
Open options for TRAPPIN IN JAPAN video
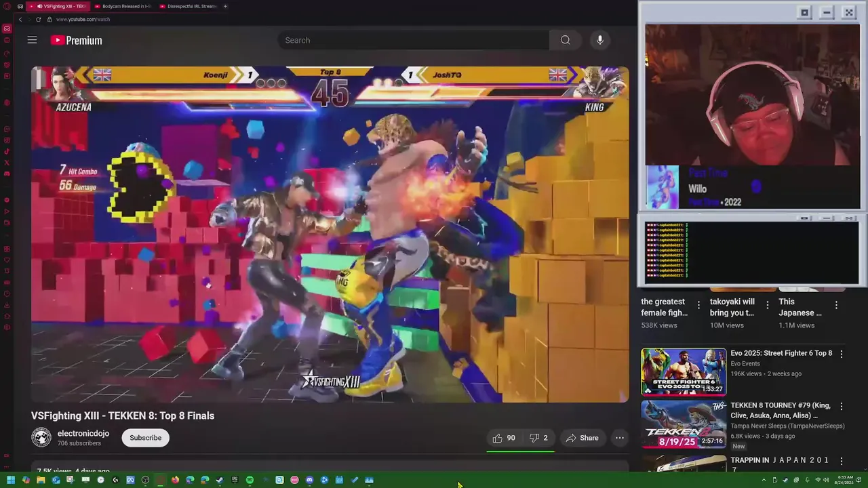[842, 460]
